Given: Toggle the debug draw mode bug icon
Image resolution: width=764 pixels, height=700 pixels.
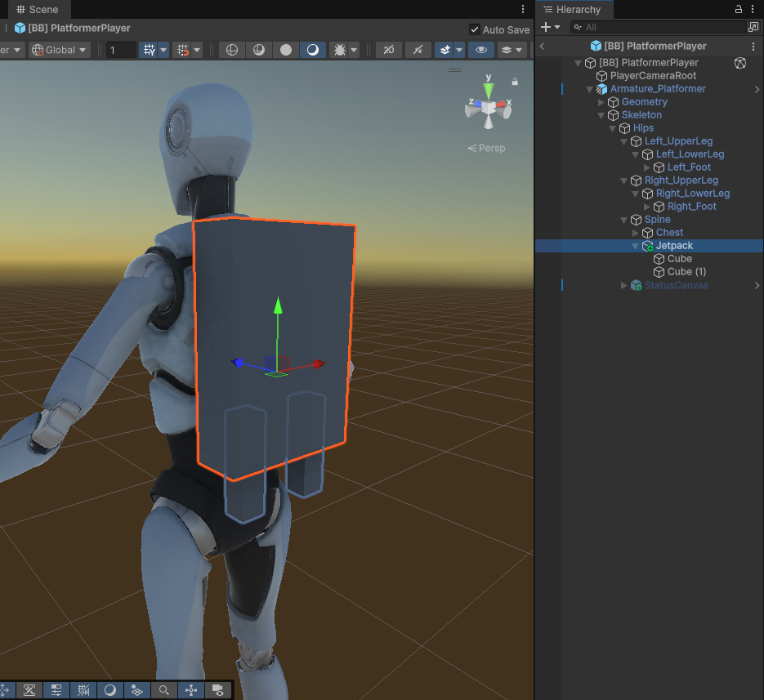Looking at the screenshot, I should pos(339,50).
